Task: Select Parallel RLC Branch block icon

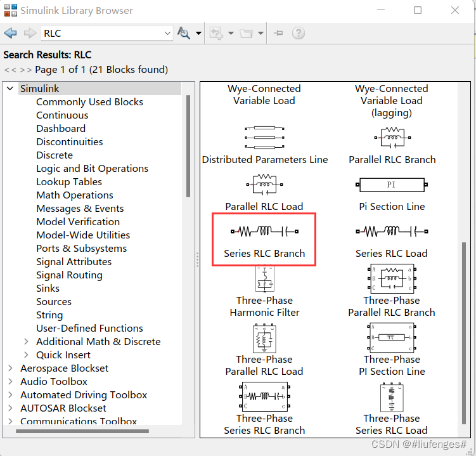Action: [392, 138]
